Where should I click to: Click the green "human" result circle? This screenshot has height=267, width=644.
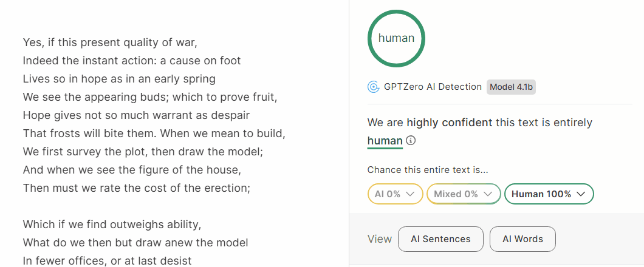click(396, 38)
